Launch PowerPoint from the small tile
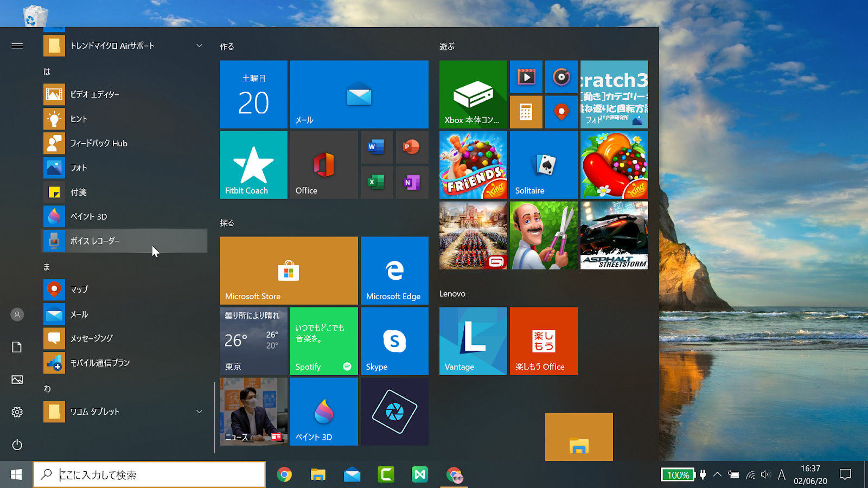This screenshot has width=868, height=488. point(412,147)
